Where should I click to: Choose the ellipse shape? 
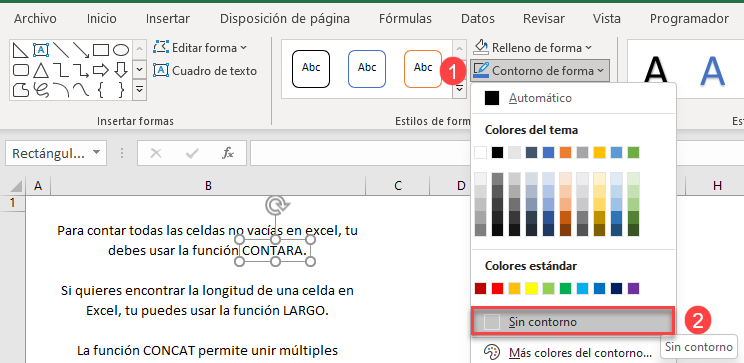(121, 49)
